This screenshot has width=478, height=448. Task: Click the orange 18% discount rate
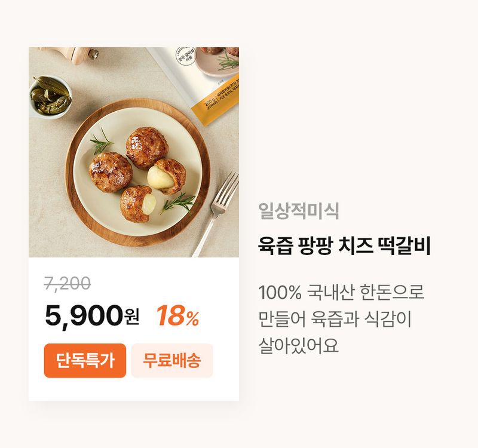click(177, 317)
